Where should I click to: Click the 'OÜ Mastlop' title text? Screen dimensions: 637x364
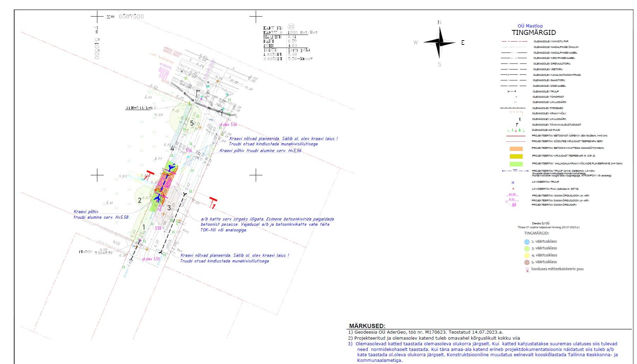(530, 26)
